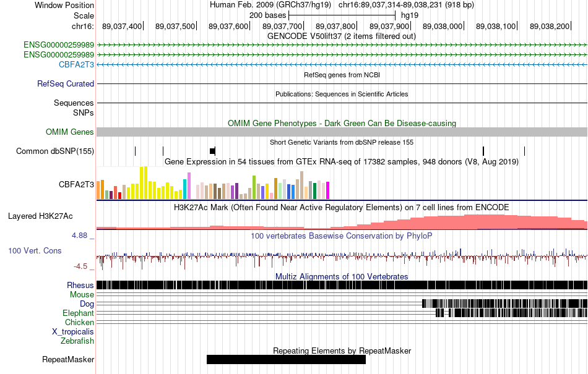Click the magenta bar in the GTEx expression chart
Viewport: 588px width, 374px height.
327,190
